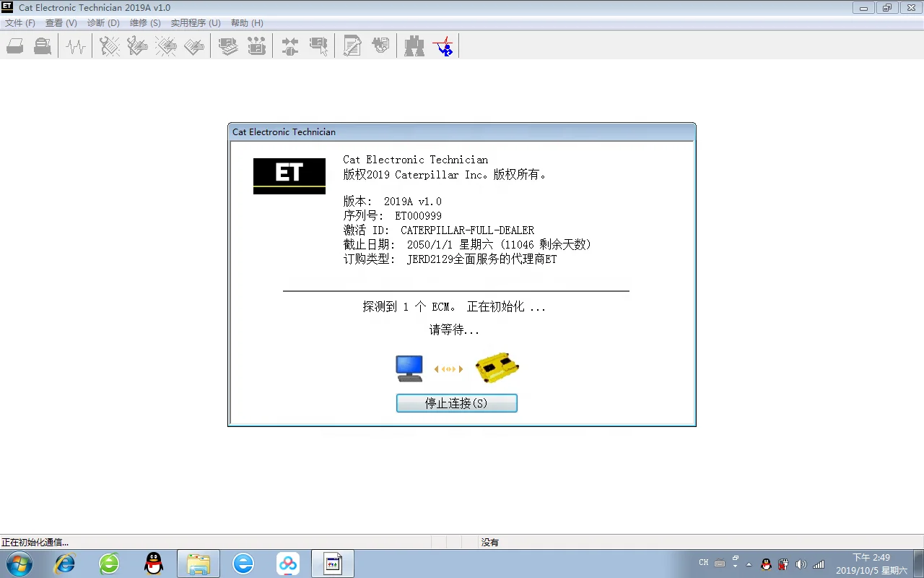Open the 维修 (S) menu
This screenshot has width=924, height=578.
(145, 23)
